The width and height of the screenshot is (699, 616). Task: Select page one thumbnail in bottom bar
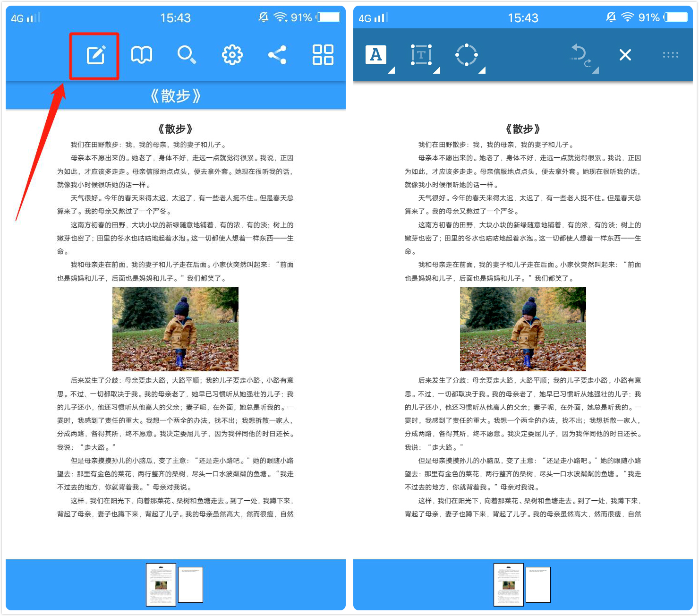(x=161, y=585)
